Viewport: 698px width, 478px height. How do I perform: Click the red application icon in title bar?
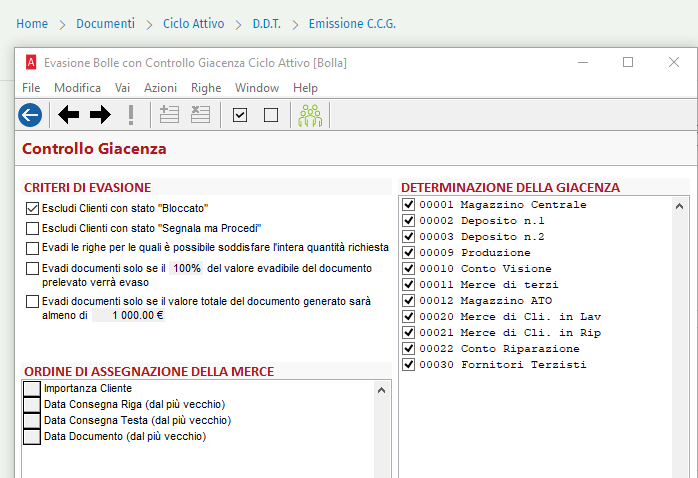click(31, 62)
